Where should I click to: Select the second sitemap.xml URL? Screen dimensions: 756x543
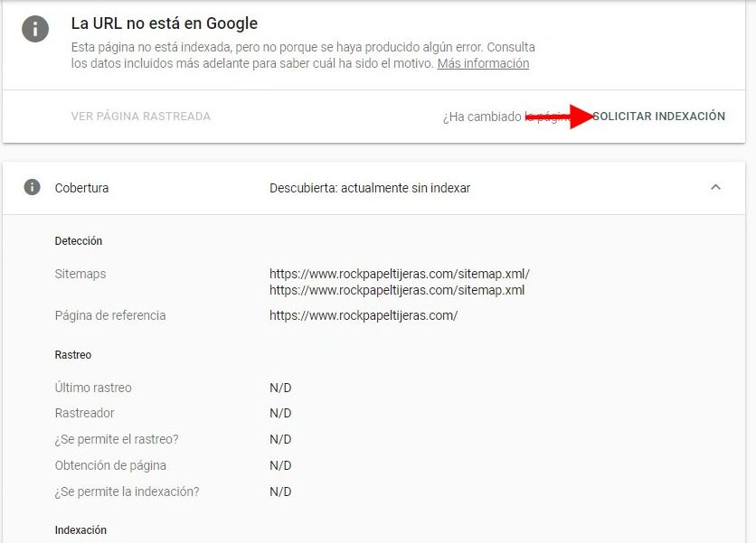(397, 290)
